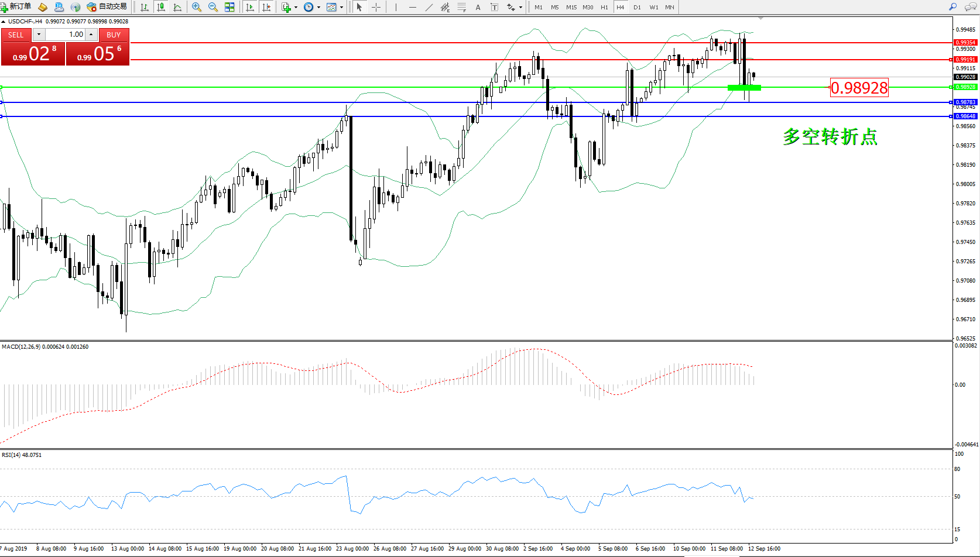
Task: Switch to the M15 timeframe
Action: (571, 7)
